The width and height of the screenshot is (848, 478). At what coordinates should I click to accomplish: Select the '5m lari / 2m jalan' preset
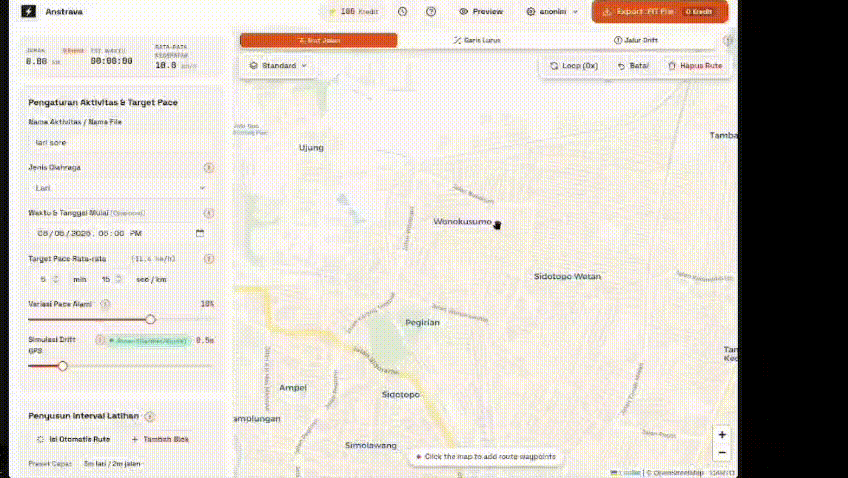tap(112, 464)
